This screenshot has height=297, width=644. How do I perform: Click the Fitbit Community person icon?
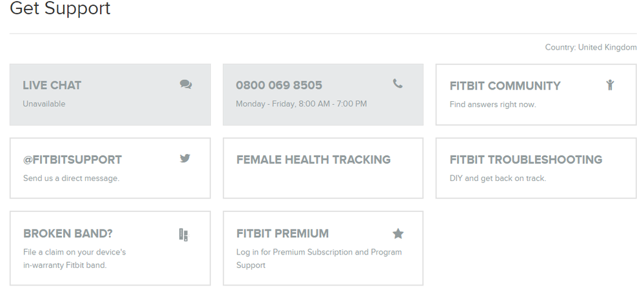point(610,84)
